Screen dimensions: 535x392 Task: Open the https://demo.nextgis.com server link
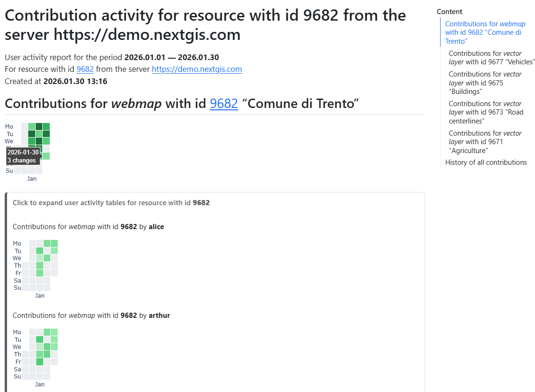click(x=197, y=69)
